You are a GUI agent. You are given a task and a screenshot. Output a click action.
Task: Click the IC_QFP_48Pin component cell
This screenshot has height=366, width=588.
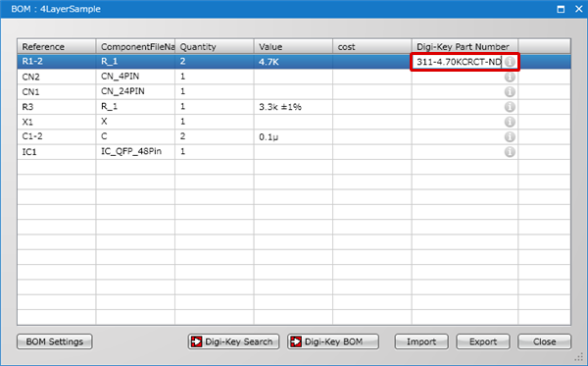(135, 152)
